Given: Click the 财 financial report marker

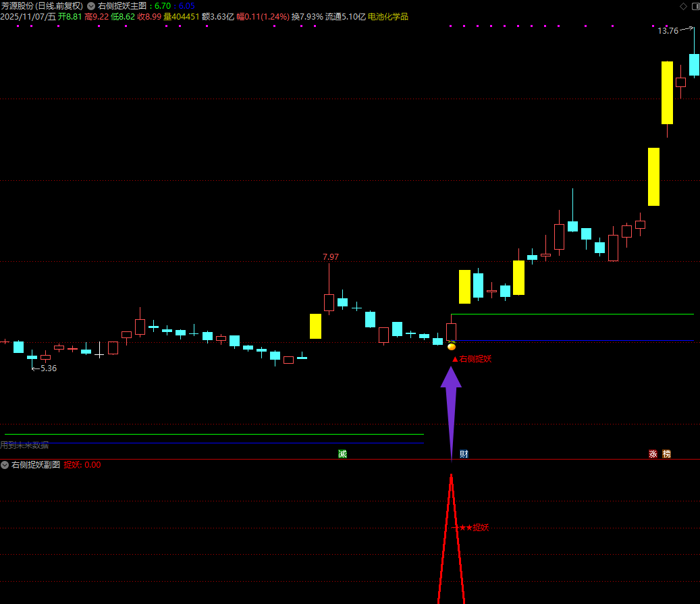Looking at the screenshot, I should point(464,454).
